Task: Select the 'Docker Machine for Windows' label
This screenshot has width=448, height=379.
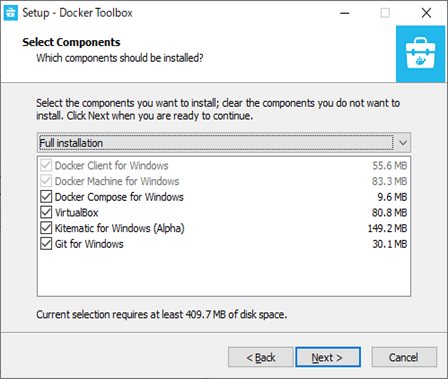Action: pyautogui.click(x=117, y=181)
